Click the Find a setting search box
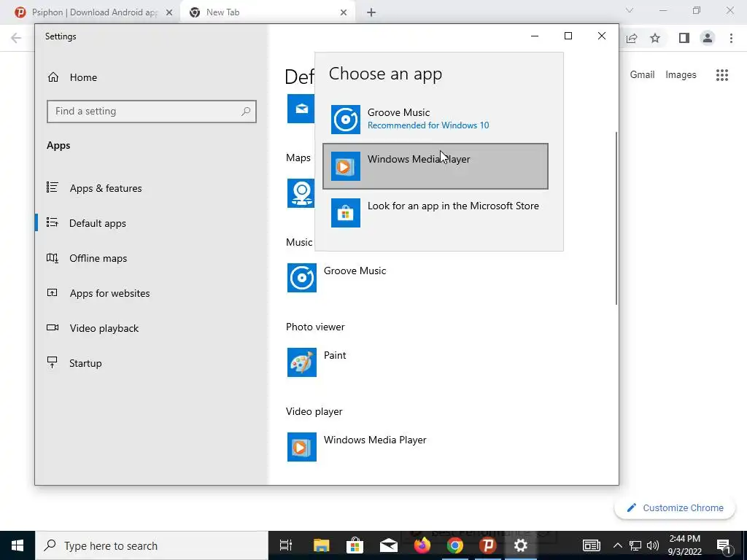 [x=152, y=112]
